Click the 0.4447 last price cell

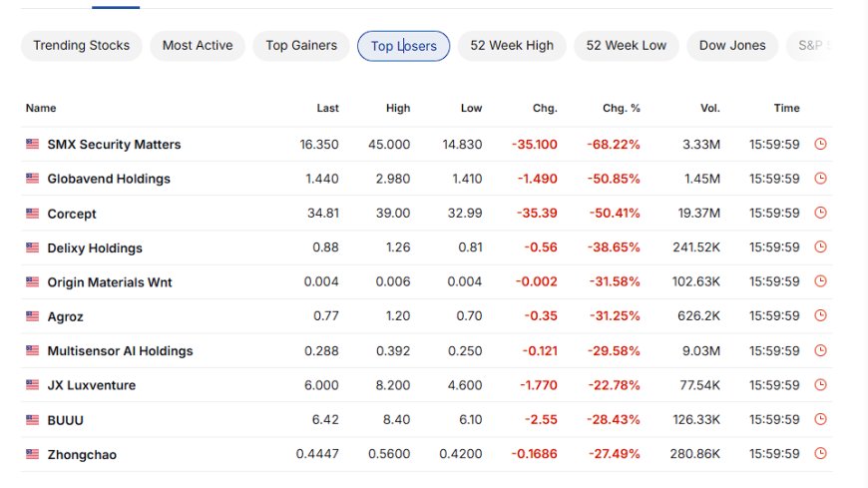click(x=317, y=454)
